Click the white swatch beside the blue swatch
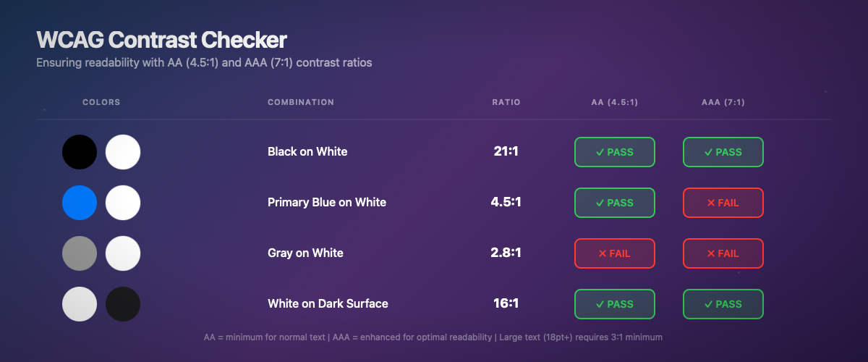 coord(123,203)
